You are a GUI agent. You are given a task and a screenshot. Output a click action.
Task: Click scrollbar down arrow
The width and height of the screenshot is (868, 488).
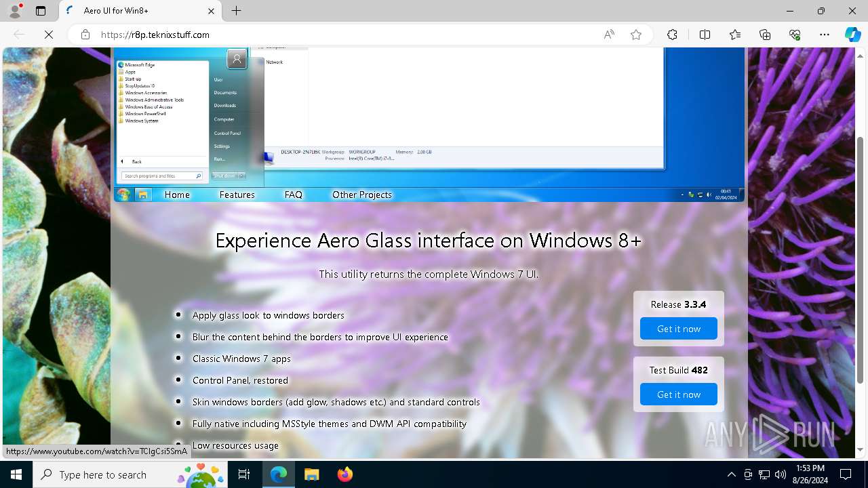click(861, 450)
